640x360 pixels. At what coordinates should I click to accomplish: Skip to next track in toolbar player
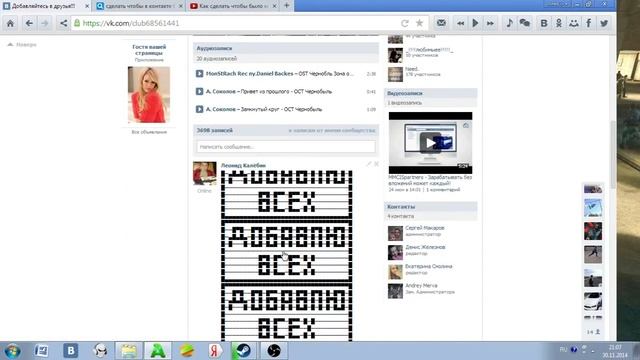(x=490, y=23)
